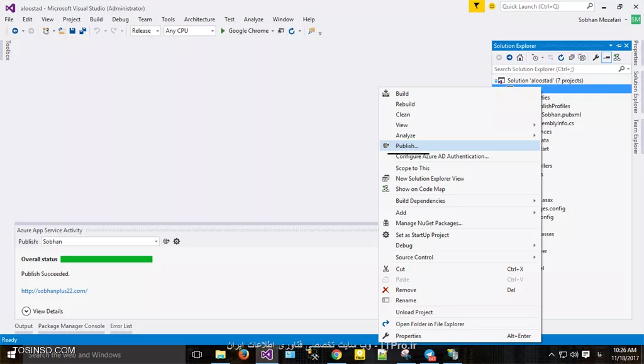644x364 pixels.
Task: Select Clean in the context menu
Action: 460,115
